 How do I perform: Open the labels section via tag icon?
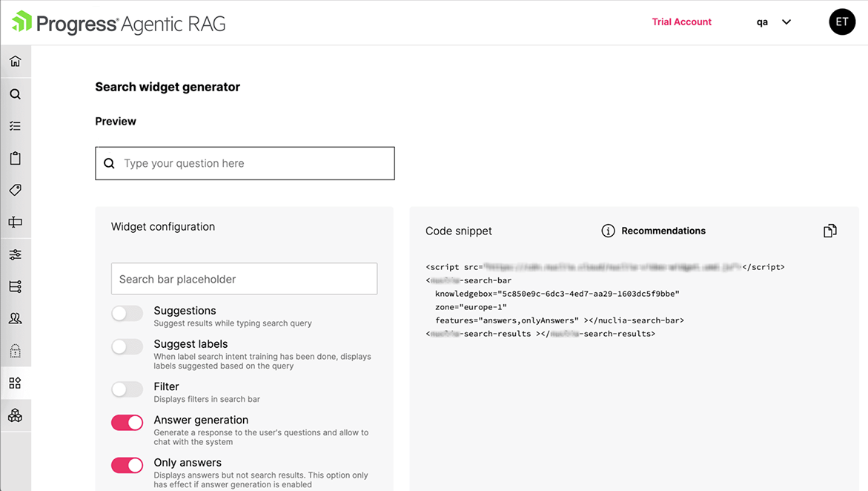(x=16, y=189)
